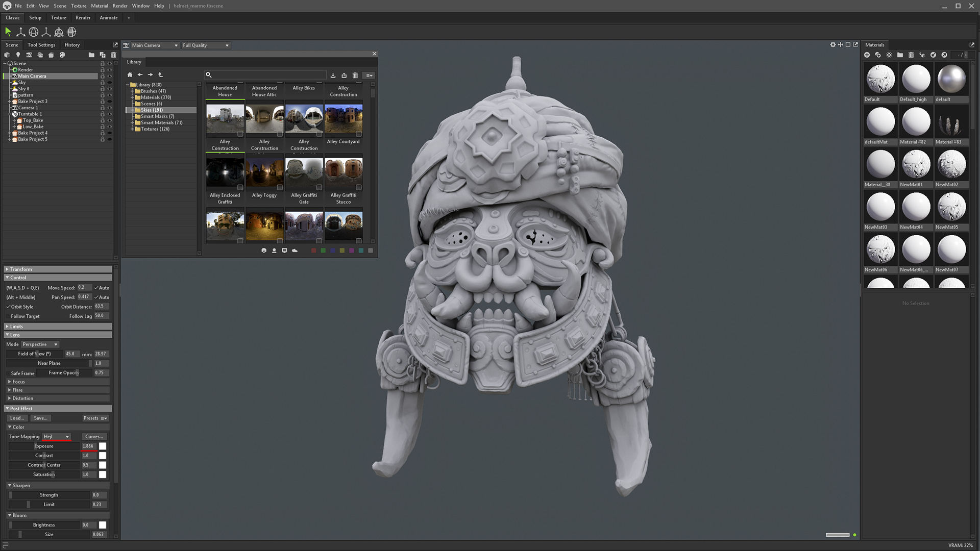Go to Library home
This screenshot has height=551, width=980.
(x=130, y=75)
